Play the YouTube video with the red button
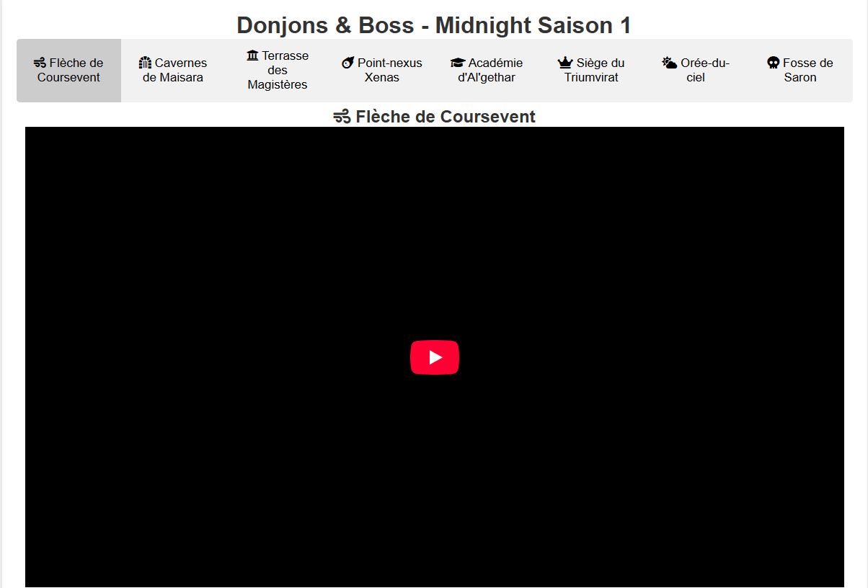This screenshot has width=868, height=588. click(435, 357)
